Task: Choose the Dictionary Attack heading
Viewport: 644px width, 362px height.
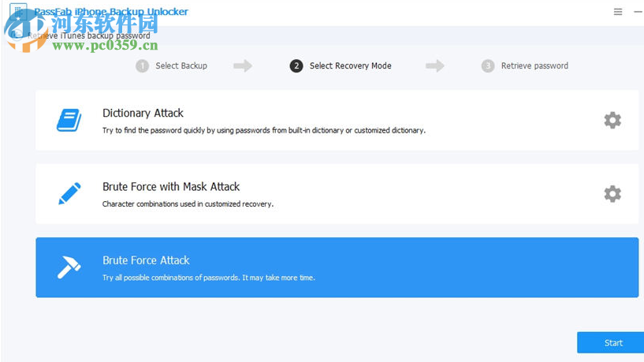Action: click(x=143, y=113)
